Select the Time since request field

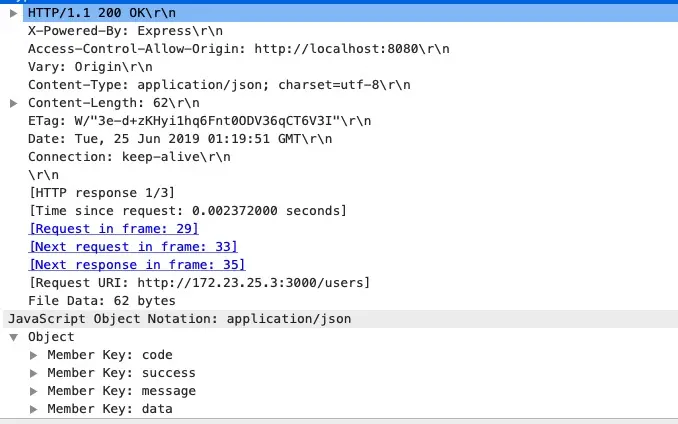[188, 211]
